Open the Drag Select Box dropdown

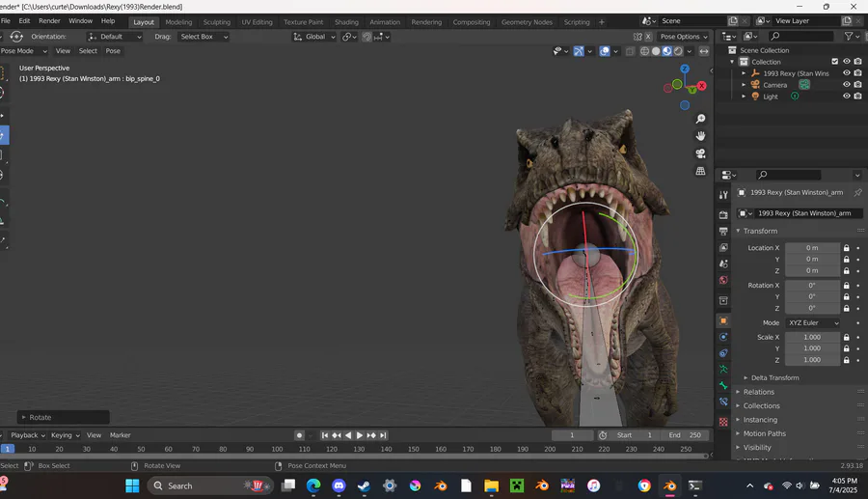203,37
